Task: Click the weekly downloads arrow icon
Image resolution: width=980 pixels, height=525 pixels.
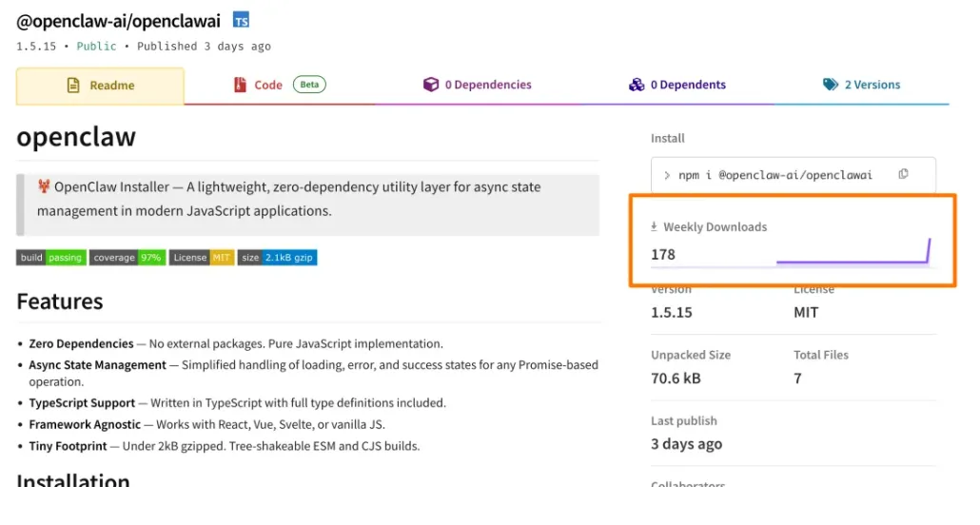Action: click(x=654, y=226)
